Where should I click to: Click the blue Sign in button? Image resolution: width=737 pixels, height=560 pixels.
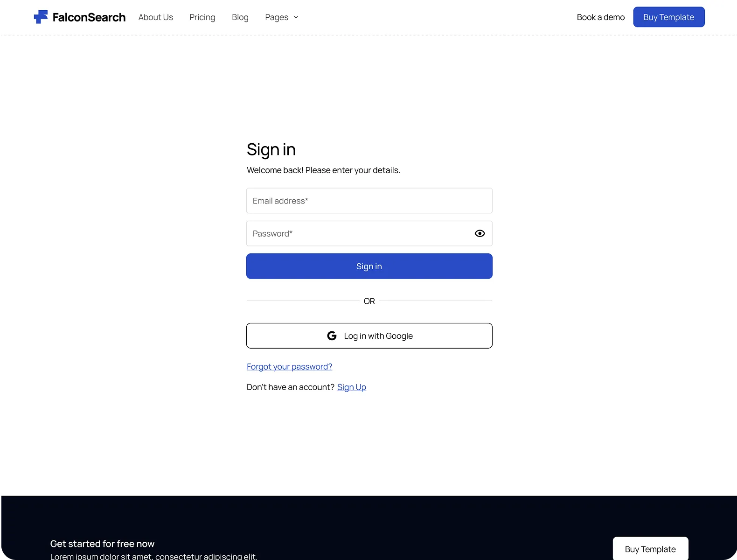coord(369,266)
